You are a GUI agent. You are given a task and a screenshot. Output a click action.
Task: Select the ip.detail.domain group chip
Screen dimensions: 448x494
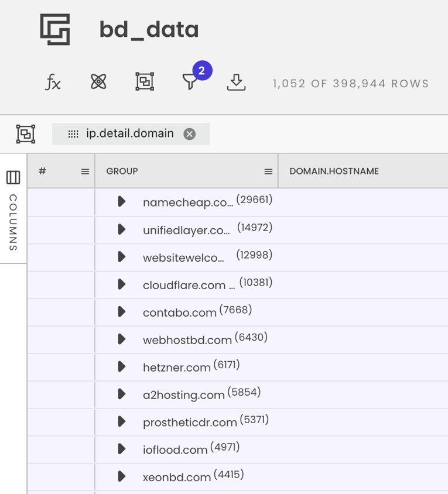click(131, 134)
